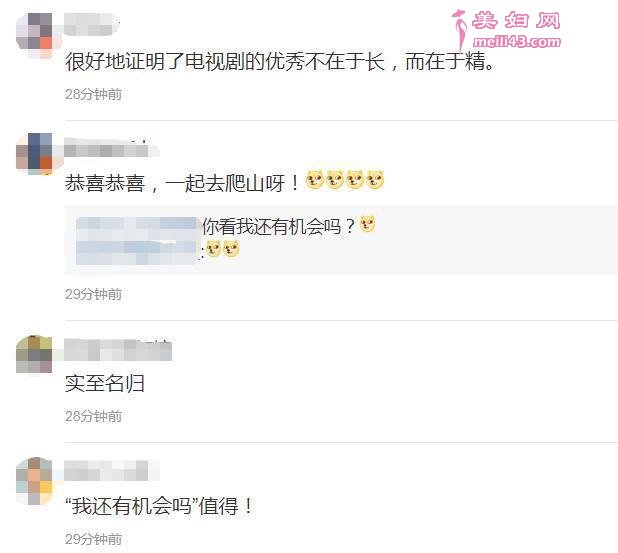Click the second doge emoji on the quoted reply's second line
Image resolution: width=618 pixels, height=553 pixels.
(231, 249)
